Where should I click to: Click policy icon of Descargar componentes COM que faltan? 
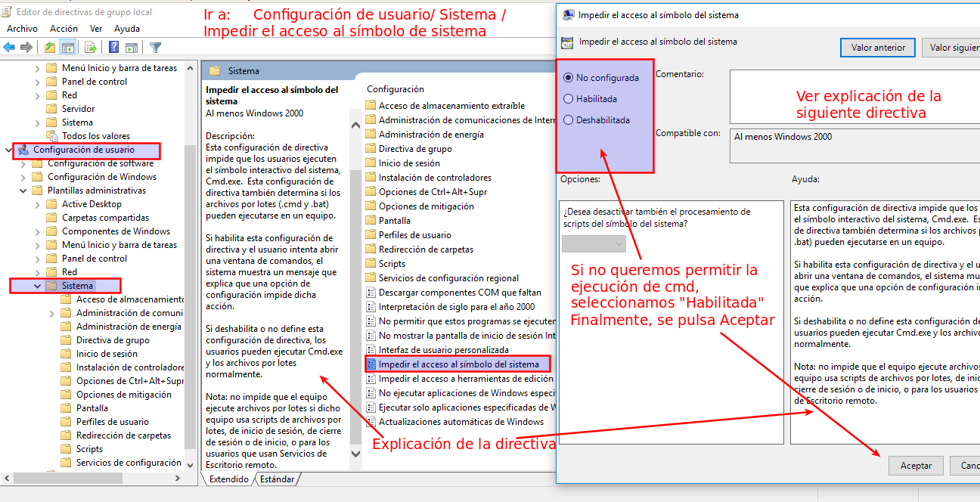pyautogui.click(x=371, y=293)
